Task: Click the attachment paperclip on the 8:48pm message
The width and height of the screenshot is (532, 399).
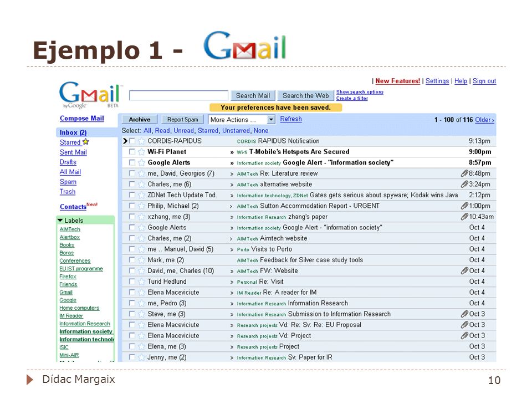Action: [464, 173]
